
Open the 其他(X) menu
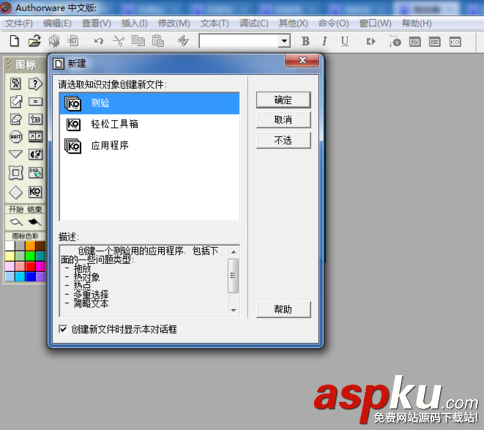click(x=293, y=23)
